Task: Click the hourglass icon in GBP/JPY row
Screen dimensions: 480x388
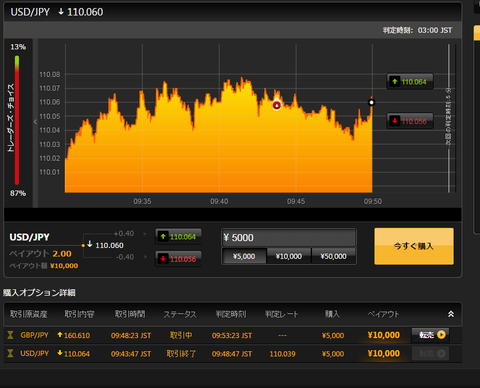Action: tap(10, 335)
